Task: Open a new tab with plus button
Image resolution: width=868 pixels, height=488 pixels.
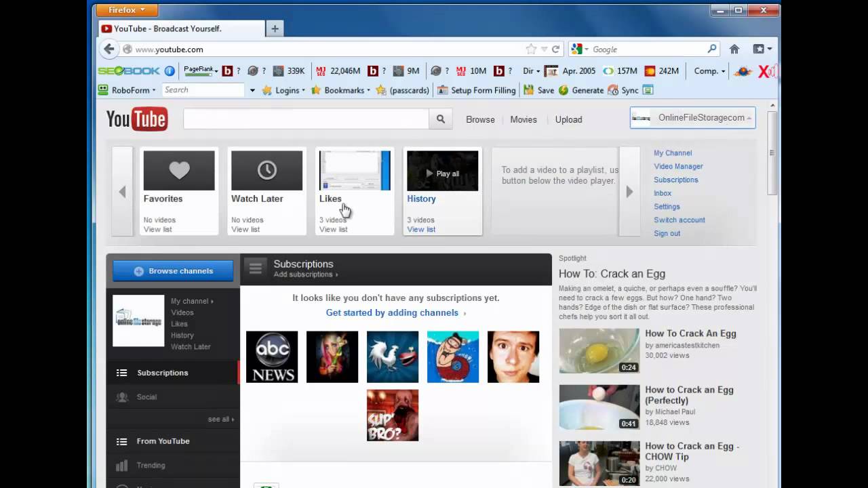Action: coord(275,28)
